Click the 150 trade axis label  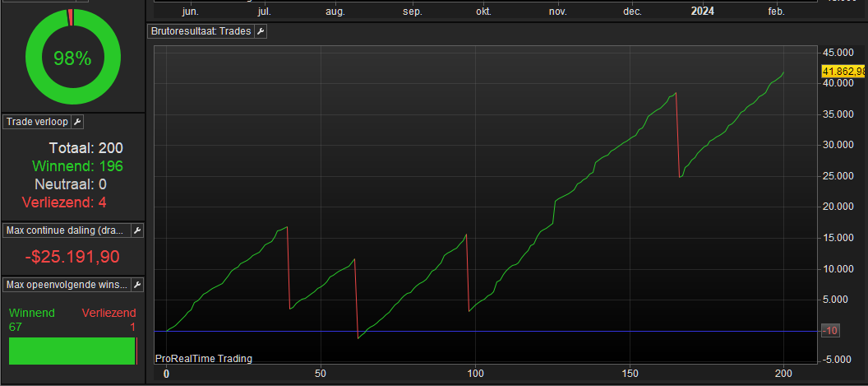click(630, 374)
